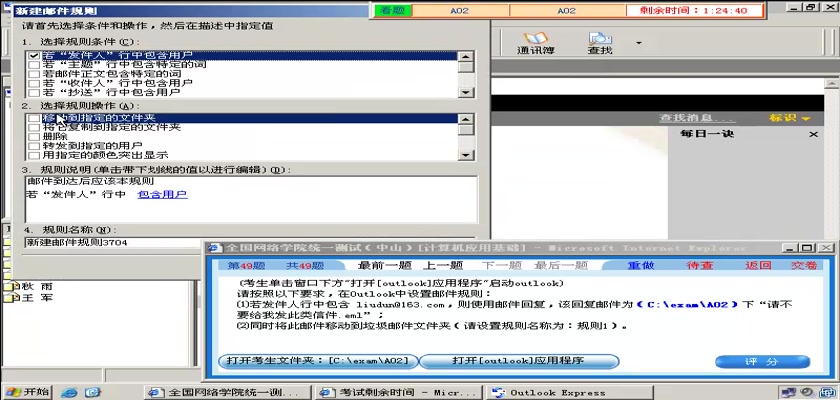840x400 pixels.
Task: Click 打开考生文件夹 button
Action: pos(318,361)
